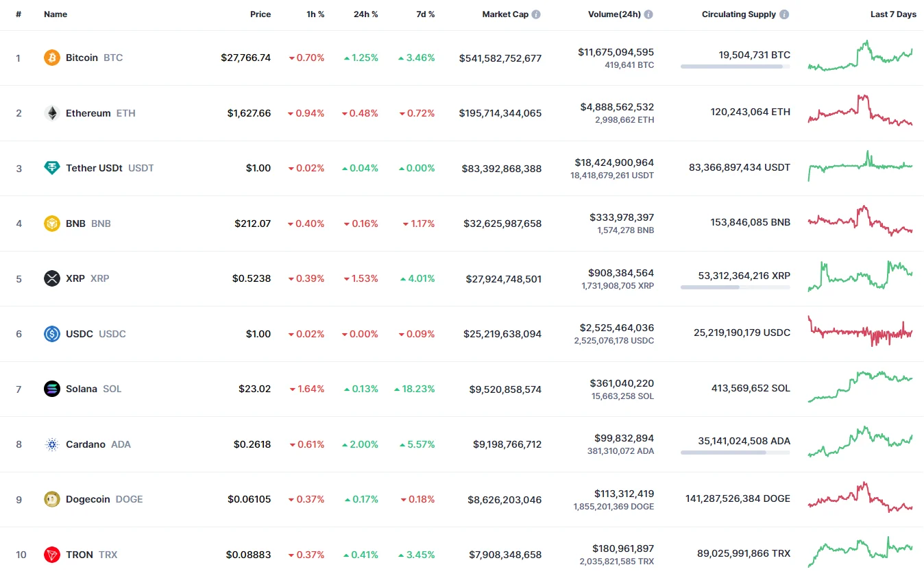Open Solana's last 7 days sparkline chart
Viewport: 924px width, 578px height.
click(x=860, y=387)
